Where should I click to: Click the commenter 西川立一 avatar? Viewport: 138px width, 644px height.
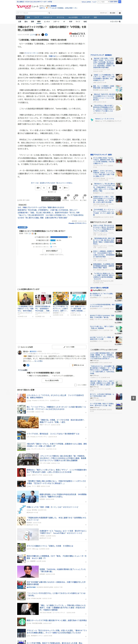pyautogui.click(x=20, y=352)
